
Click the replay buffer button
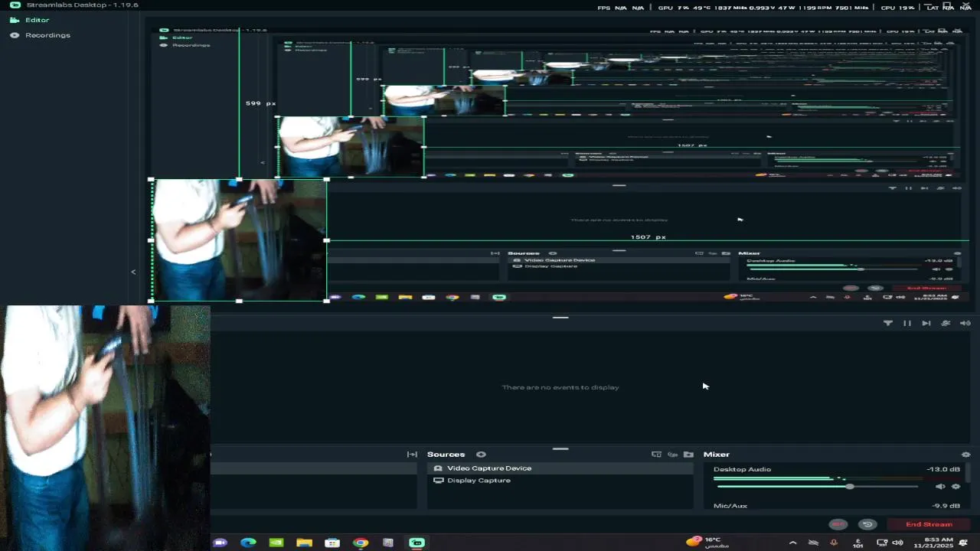867,524
